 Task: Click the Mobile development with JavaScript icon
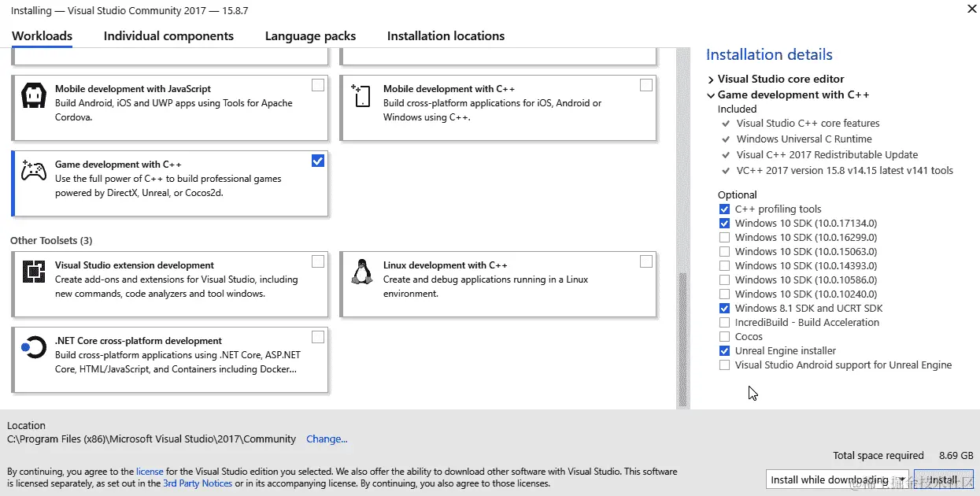[34, 96]
